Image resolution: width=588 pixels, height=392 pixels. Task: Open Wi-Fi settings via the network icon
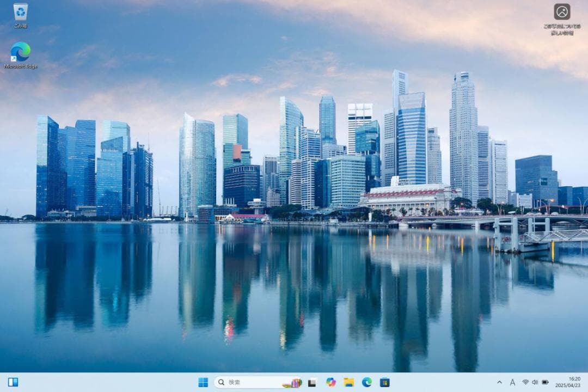pyautogui.click(x=525, y=383)
